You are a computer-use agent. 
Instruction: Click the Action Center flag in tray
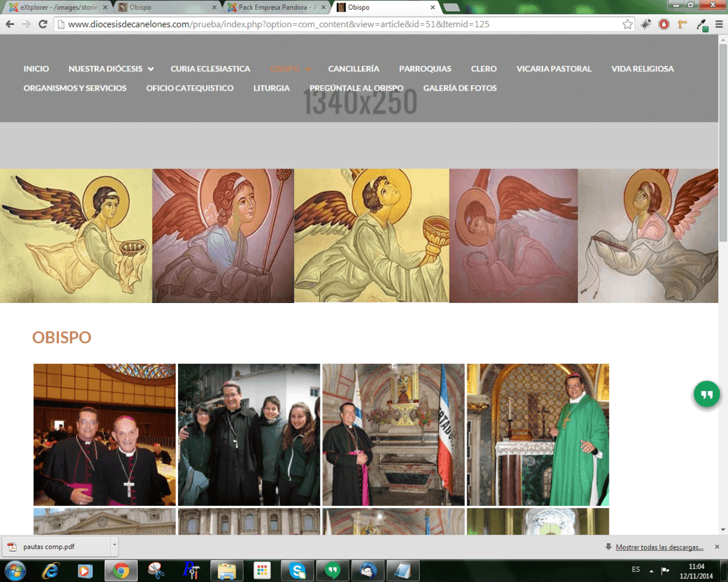pyautogui.click(x=665, y=570)
